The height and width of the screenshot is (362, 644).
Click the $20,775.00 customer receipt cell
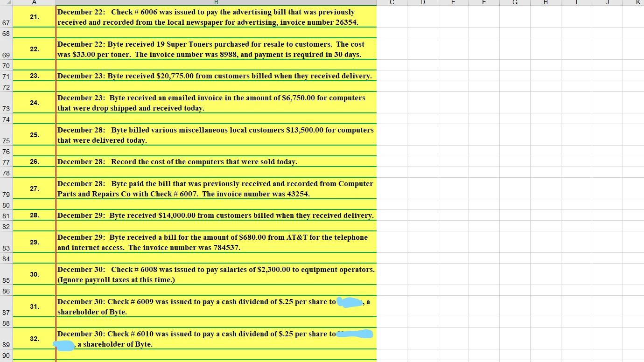coord(216,76)
